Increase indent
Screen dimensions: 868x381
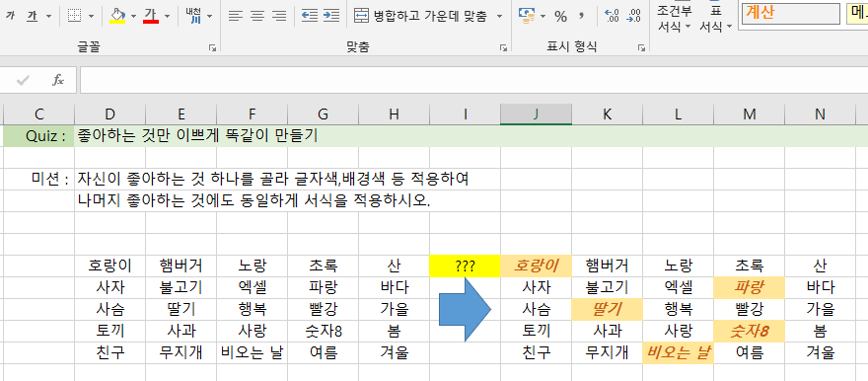[x=331, y=16]
